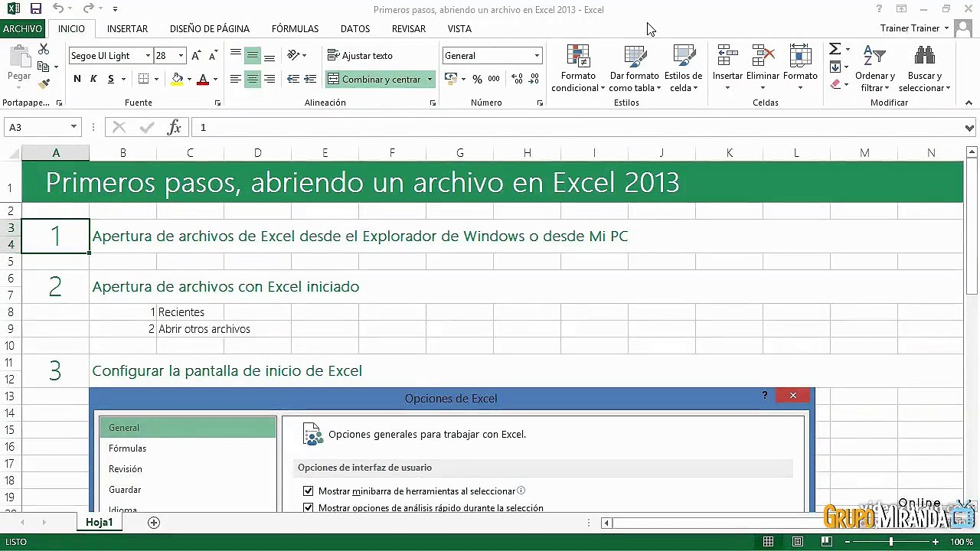Viewport: 980px width, 551px height.
Task: Toggle underline (S) formatting
Action: [111, 79]
